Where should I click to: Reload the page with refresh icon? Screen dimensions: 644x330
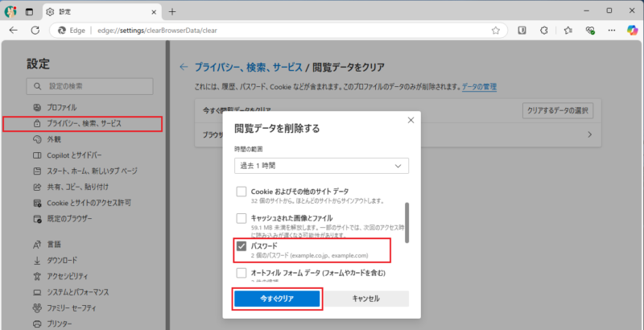pos(35,31)
